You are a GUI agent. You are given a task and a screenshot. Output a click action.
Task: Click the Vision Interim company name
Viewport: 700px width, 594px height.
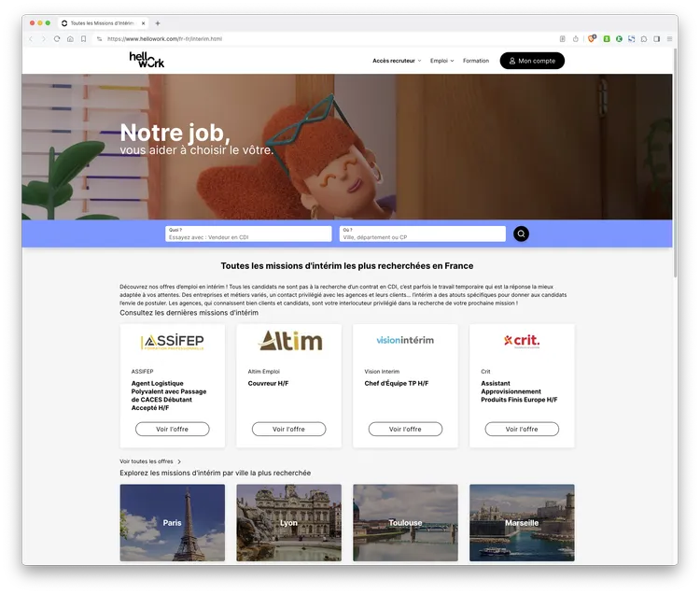pyautogui.click(x=382, y=372)
